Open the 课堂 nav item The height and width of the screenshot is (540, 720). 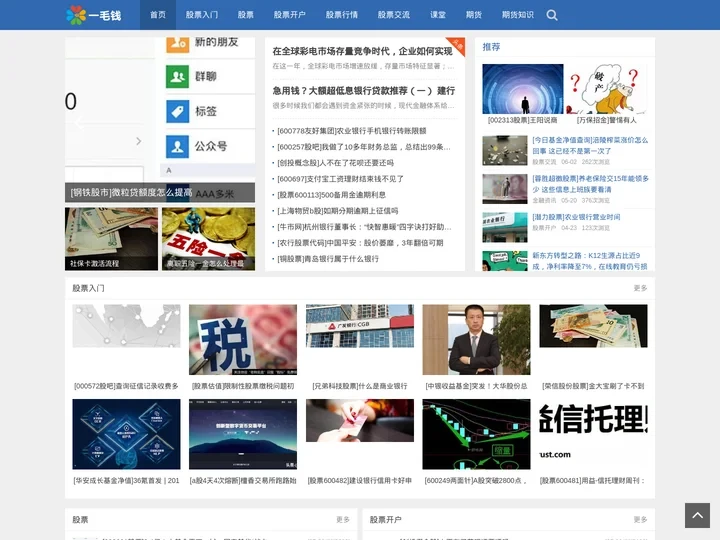click(x=438, y=15)
